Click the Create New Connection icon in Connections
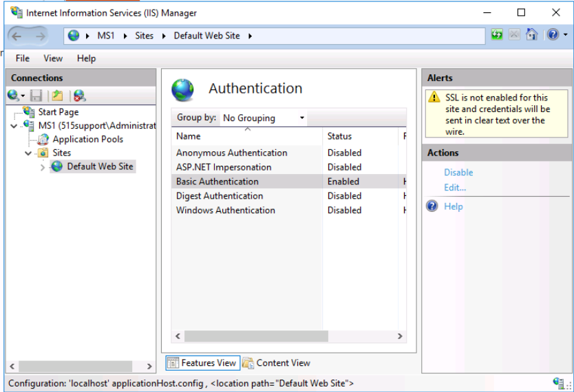 pyautogui.click(x=13, y=96)
